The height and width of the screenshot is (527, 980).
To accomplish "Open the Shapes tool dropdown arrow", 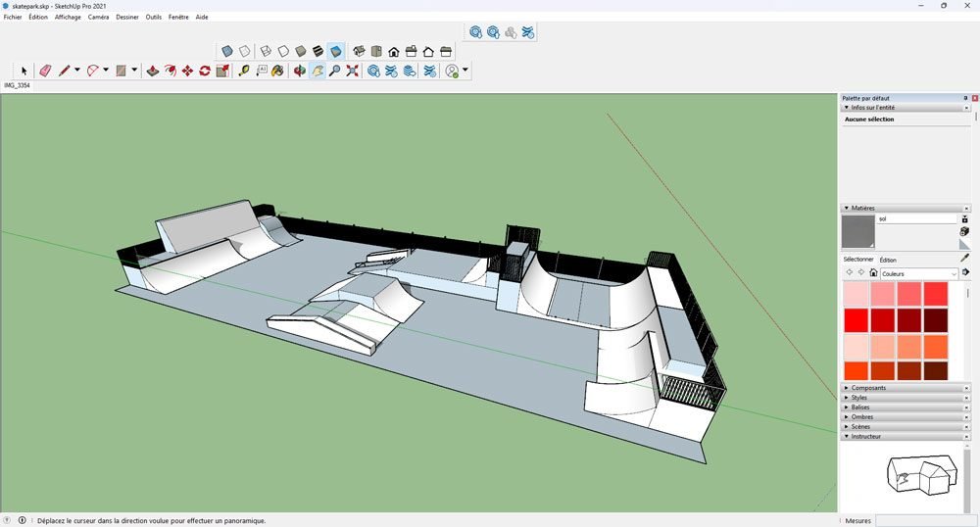I will [x=133, y=70].
